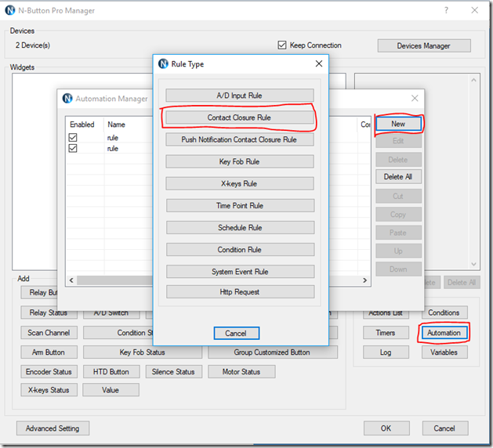Viewport: 493px width, 448px height.
Task: Choose Time Point Rule
Action: pos(240,205)
